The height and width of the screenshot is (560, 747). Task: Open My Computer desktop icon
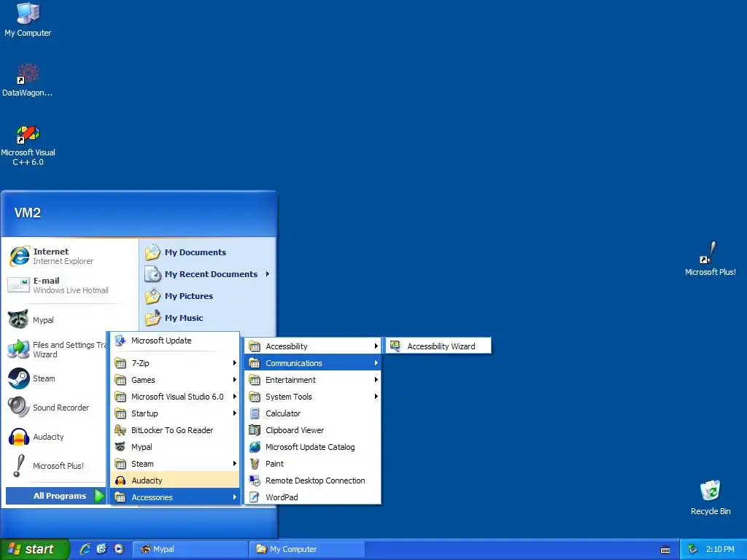click(28, 20)
